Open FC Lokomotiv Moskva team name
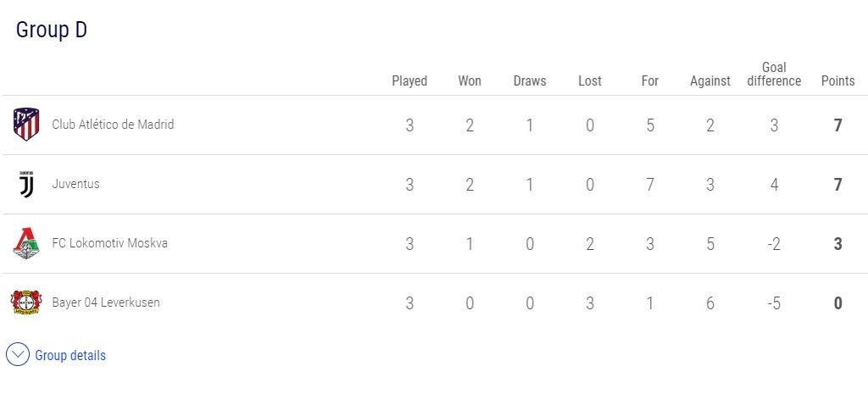The width and height of the screenshot is (868, 394). (109, 243)
